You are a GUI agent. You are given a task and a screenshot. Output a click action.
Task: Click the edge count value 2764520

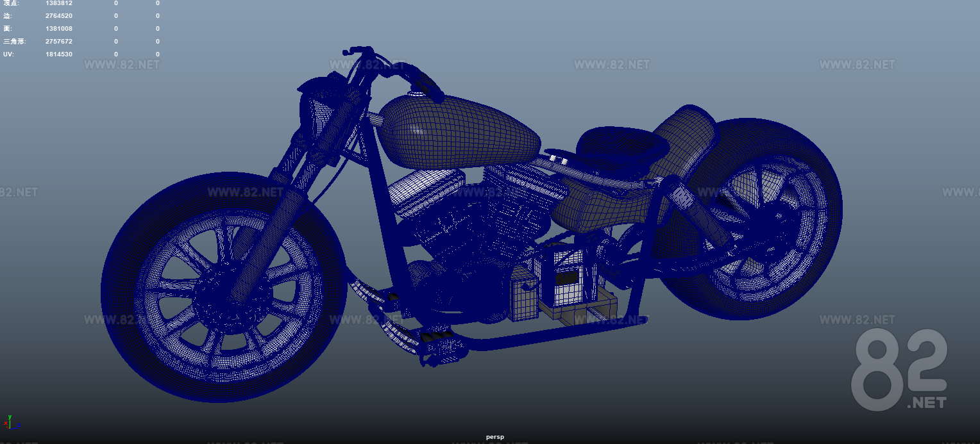click(58, 15)
